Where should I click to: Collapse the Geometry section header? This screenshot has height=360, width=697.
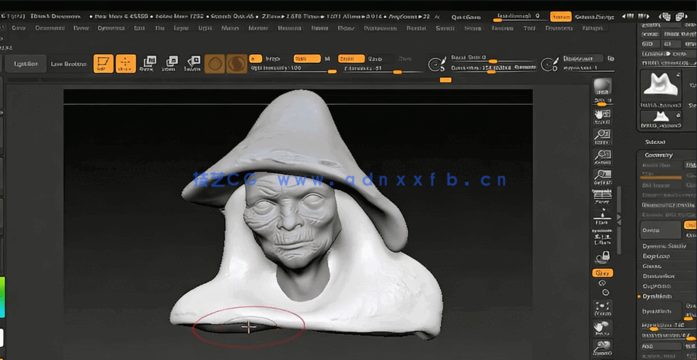pos(658,155)
